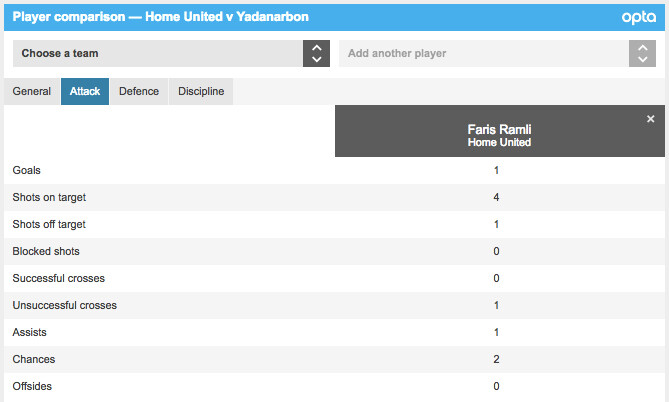Open the Choose a team dropdown
This screenshot has width=669, height=402.
[x=158, y=53]
